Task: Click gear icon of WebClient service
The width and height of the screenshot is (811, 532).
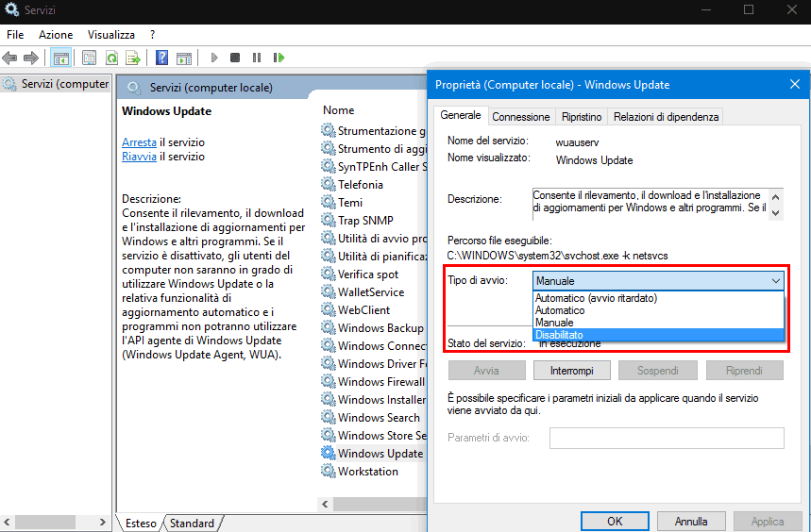Action: 328,310
